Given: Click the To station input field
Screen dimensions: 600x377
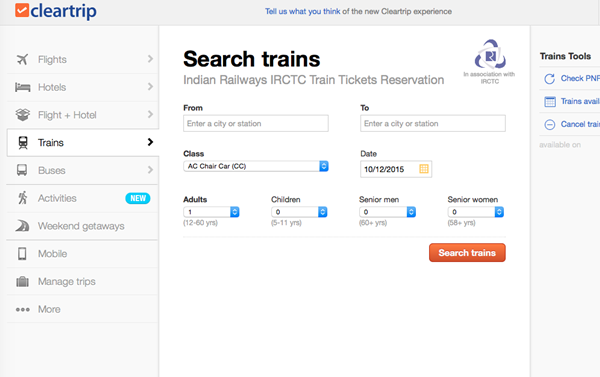Looking at the screenshot, I should [x=433, y=123].
